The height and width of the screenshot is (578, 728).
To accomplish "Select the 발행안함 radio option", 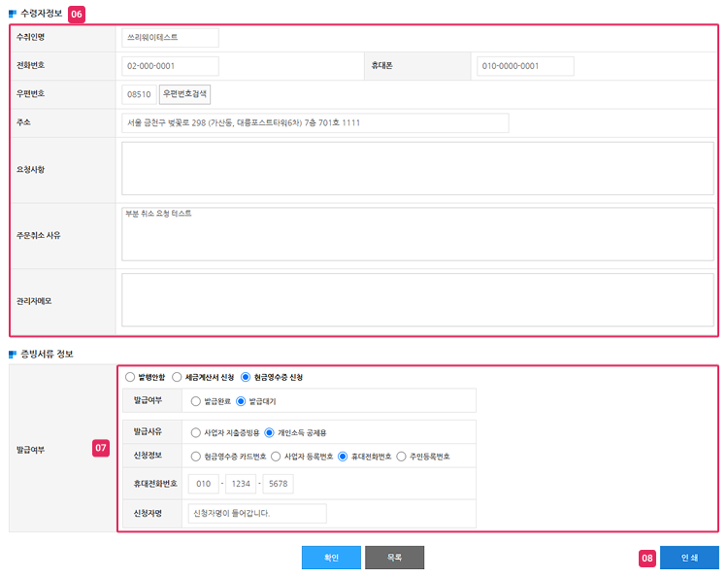I will (130, 377).
